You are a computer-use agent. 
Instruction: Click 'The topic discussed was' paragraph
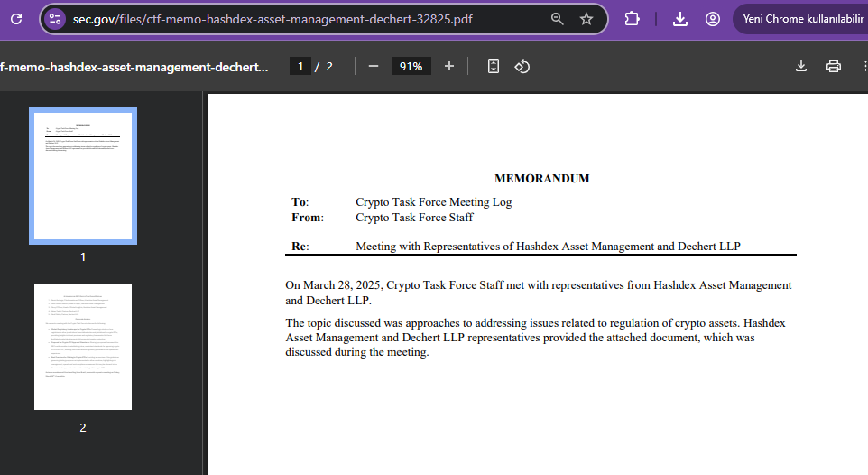pos(535,338)
